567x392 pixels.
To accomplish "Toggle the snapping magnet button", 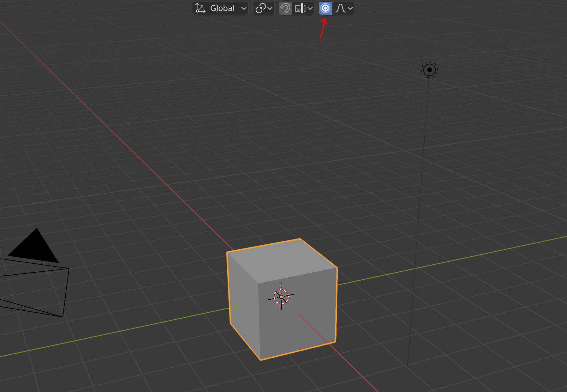I will (285, 8).
